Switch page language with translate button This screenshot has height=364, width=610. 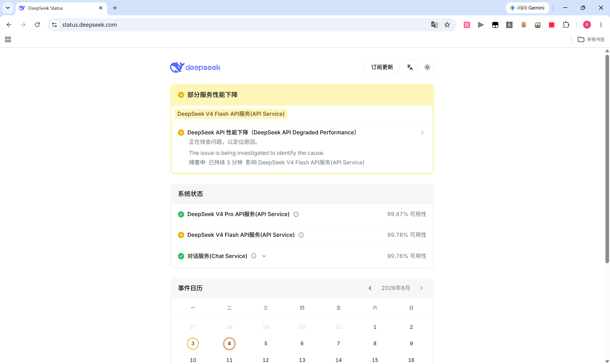pyautogui.click(x=410, y=67)
